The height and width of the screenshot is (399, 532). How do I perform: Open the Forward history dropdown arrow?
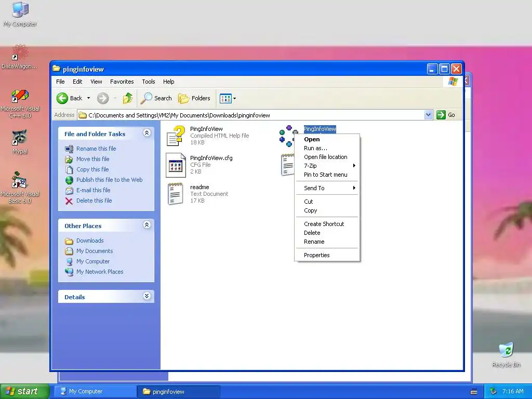click(x=115, y=98)
